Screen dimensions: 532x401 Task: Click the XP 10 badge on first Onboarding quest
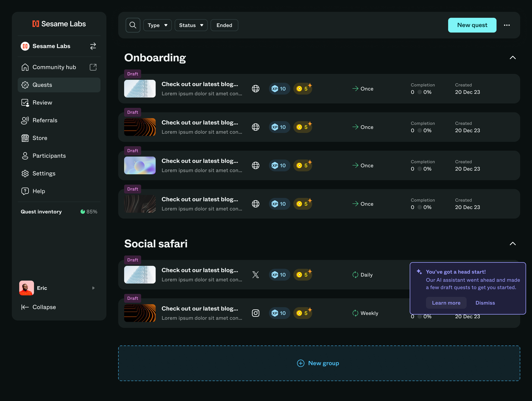click(x=279, y=89)
